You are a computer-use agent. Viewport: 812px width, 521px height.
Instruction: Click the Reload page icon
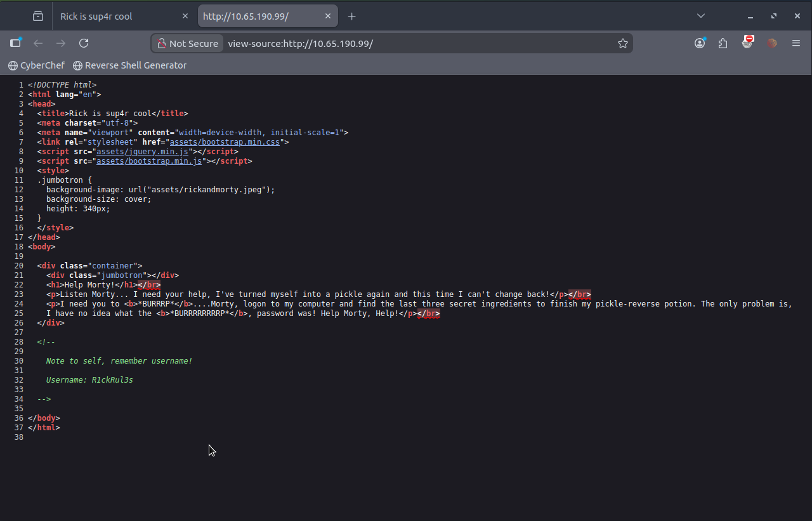(84, 43)
